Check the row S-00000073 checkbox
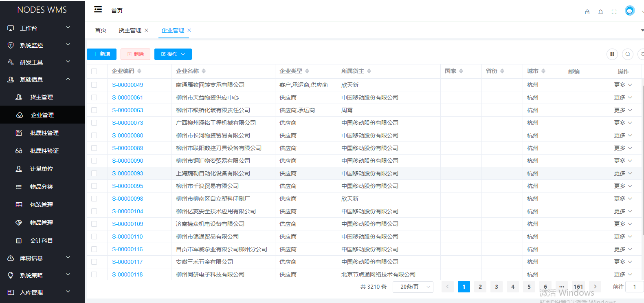This screenshot has width=644, height=303. tap(94, 123)
